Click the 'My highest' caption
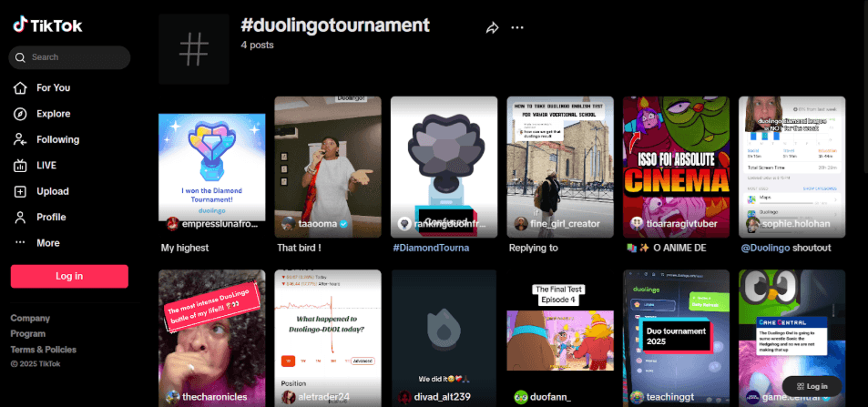The image size is (868, 407). 185,248
